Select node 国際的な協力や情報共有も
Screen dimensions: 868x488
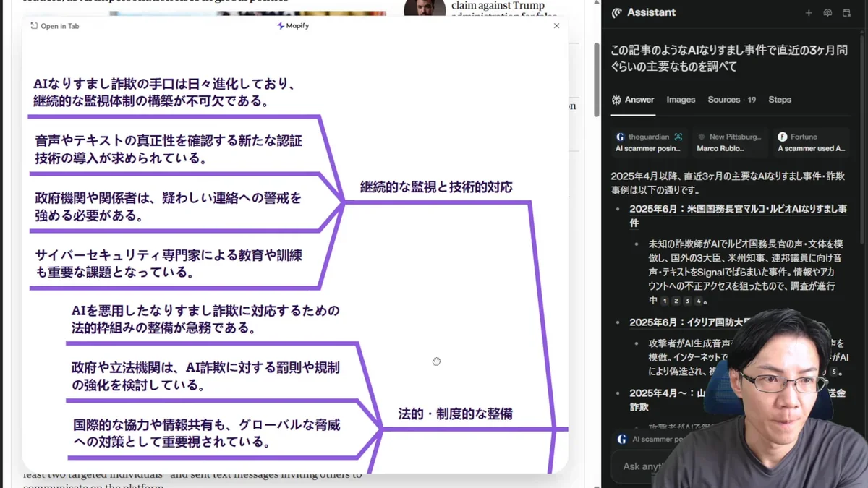click(x=206, y=433)
